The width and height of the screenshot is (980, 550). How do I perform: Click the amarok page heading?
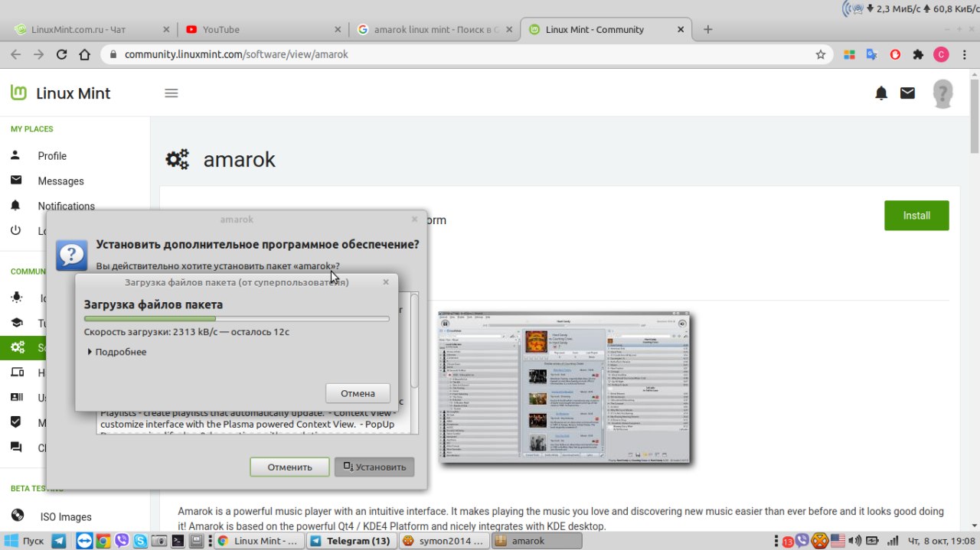[239, 159]
